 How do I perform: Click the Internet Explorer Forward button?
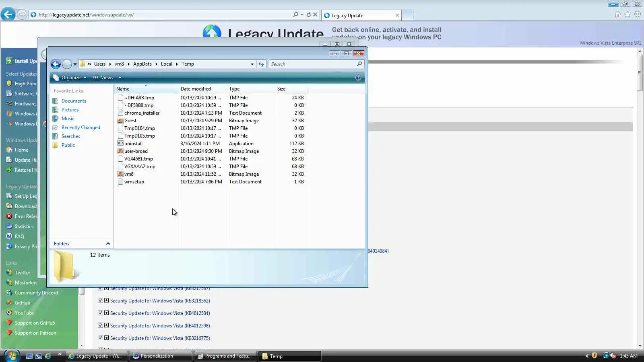pyautogui.click(x=22, y=15)
